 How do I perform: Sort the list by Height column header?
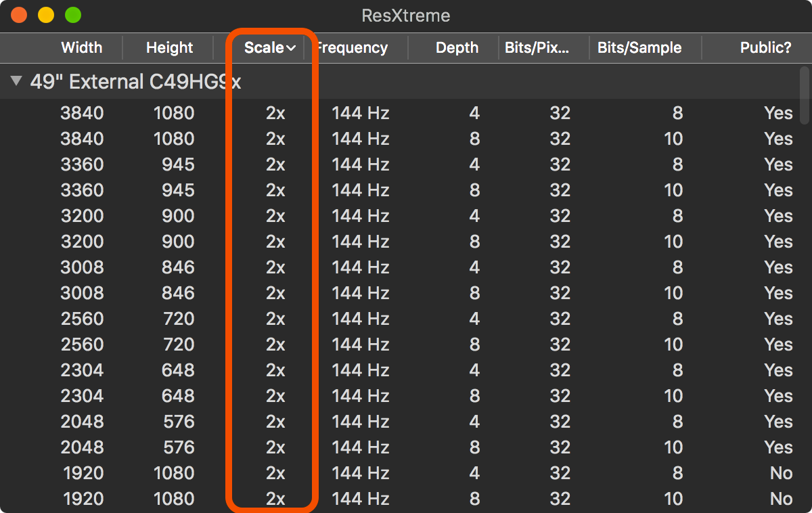point(169,48)
